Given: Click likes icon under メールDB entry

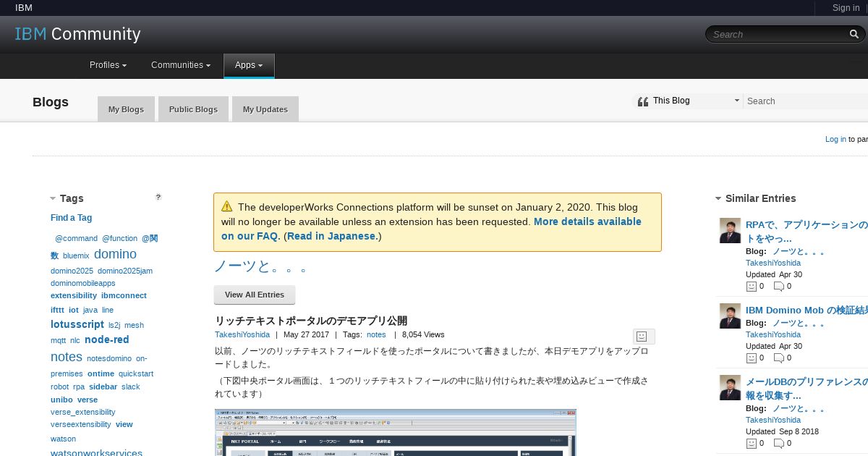Looking at the screenshot, I should coord(751,444).
